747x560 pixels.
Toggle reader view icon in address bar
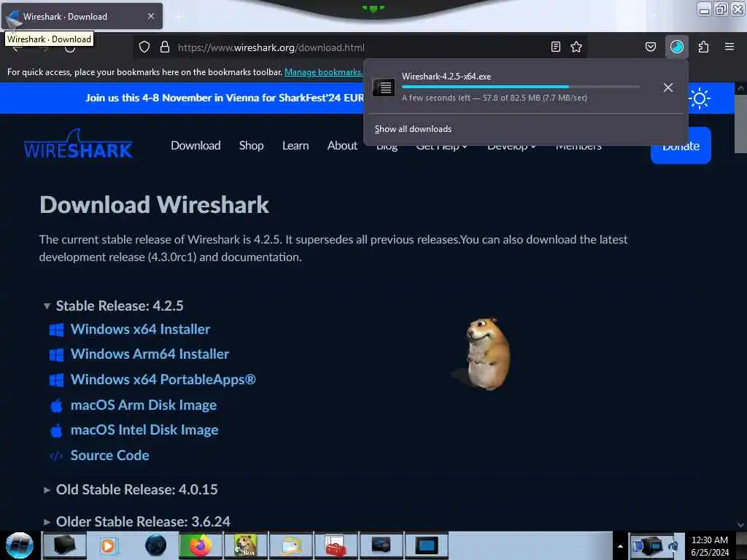pyautogui.click(x=555, y=47)
